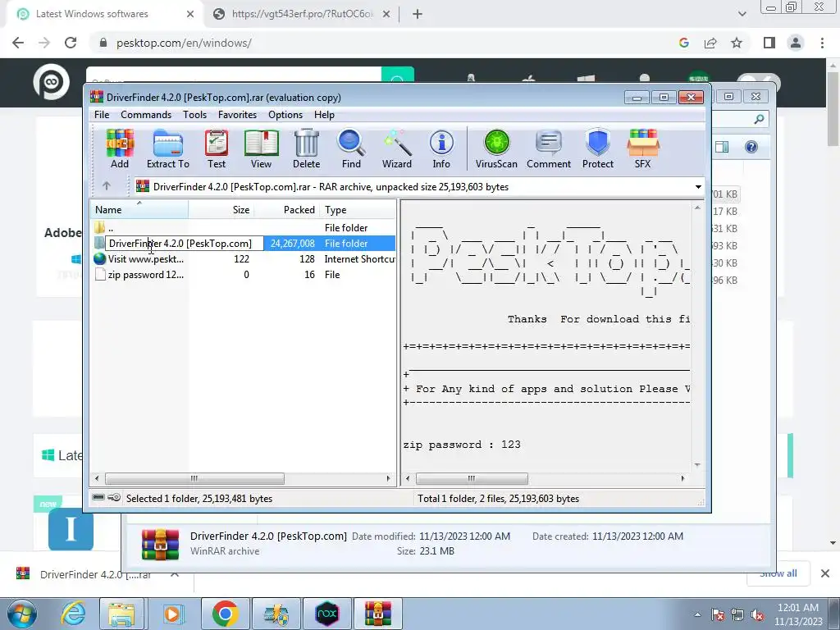Create SFX archive via SFX icon

coord(643,149)
